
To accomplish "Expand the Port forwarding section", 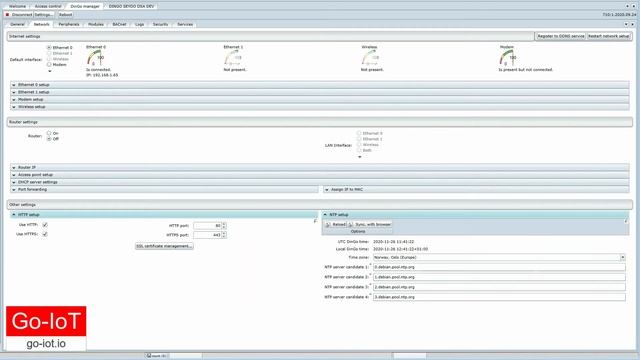I will [x=164, y=189].
